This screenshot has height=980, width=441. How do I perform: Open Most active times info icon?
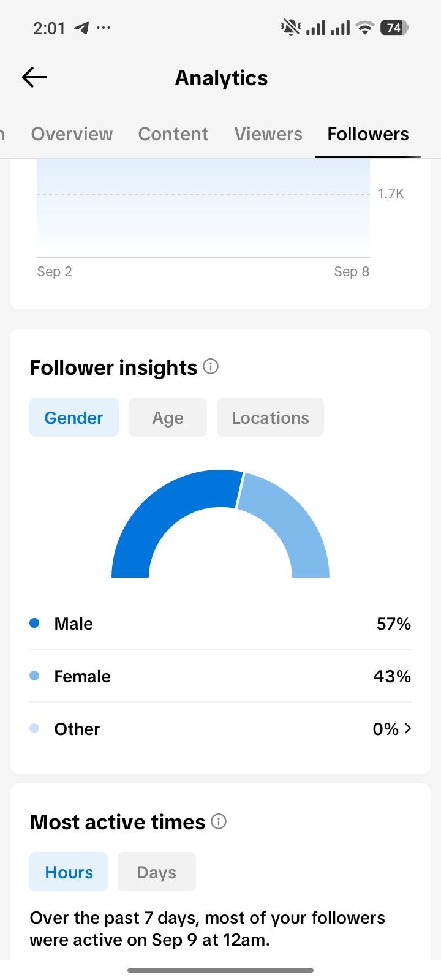pyautogui.click(x=219, y=821)
